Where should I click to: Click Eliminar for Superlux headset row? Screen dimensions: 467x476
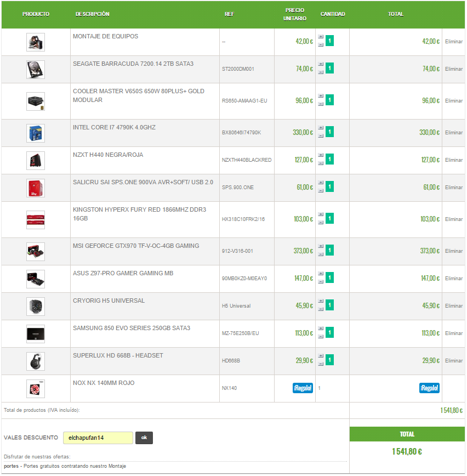(x=454, y=361)
